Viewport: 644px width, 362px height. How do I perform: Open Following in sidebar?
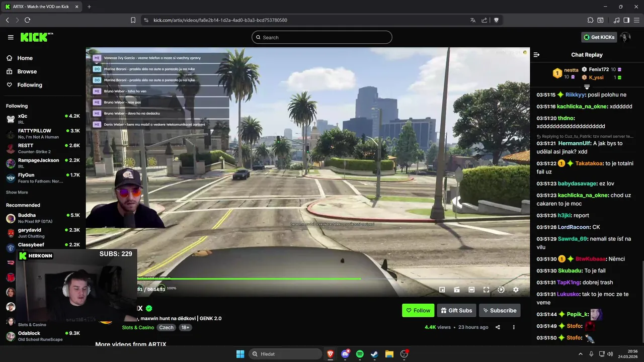click(x=25, y=85)
